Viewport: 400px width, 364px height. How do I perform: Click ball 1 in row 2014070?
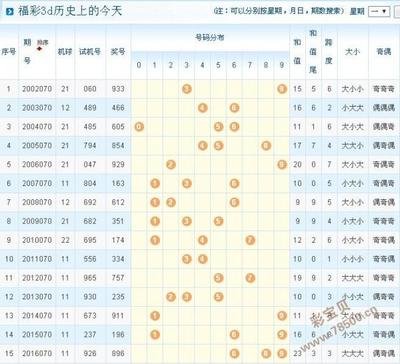pyautogui.click(x=155, y=316)
